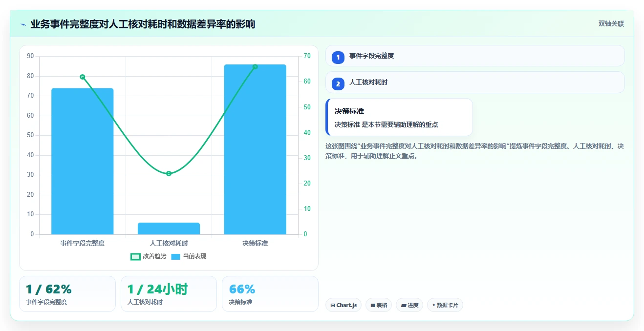
Task: Click the number 1 badge
Action: coord(338,57)
